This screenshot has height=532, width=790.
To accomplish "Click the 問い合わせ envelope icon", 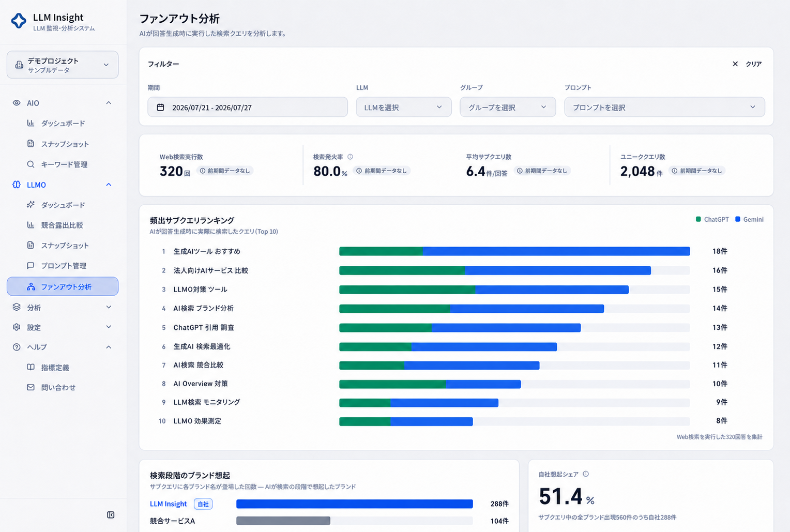I will (x=31, y=387).
